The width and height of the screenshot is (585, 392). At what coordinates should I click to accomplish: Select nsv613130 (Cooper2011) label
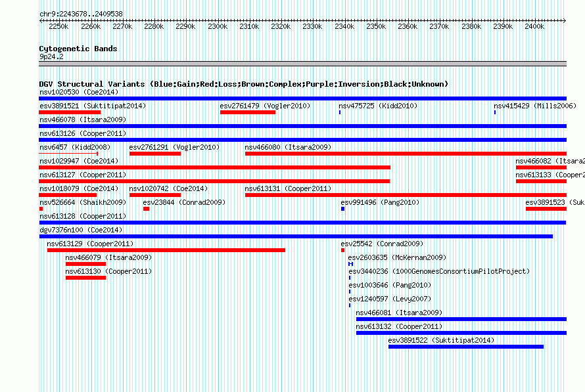pos(108,271)
